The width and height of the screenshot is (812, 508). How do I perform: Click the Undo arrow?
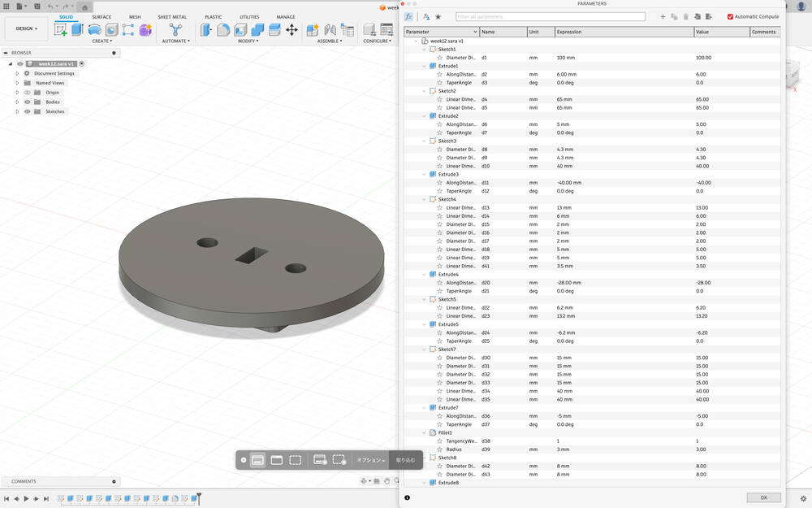(50, 7)
